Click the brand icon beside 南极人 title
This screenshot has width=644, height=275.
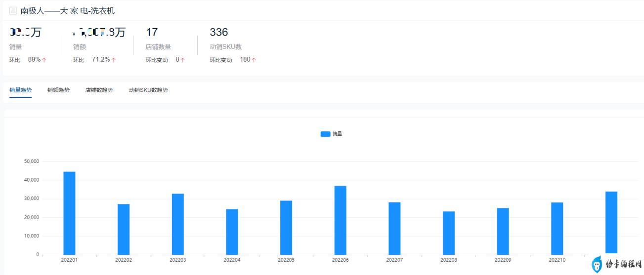[x=13, y=10]
